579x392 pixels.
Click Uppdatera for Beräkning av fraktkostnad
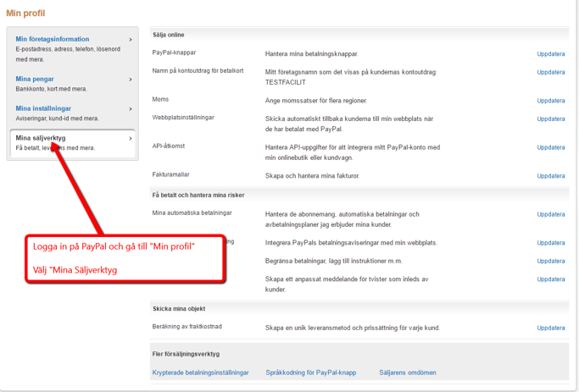(551, 328)
